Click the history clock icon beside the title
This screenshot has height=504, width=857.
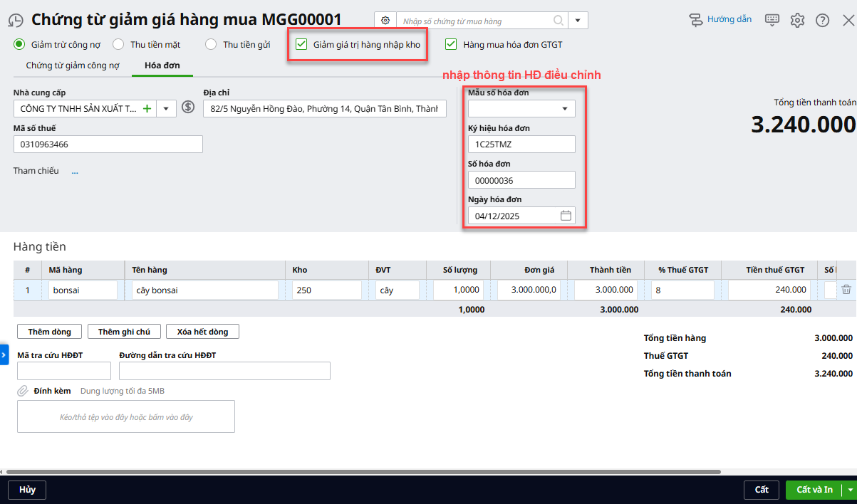[17, 20]
